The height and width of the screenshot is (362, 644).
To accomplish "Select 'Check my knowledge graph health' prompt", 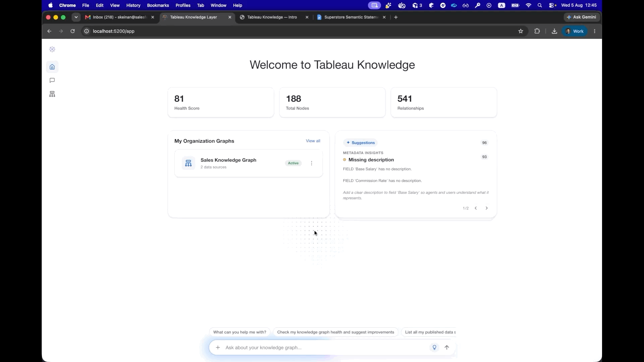I will pyautogui.click(x=335, y=332).
